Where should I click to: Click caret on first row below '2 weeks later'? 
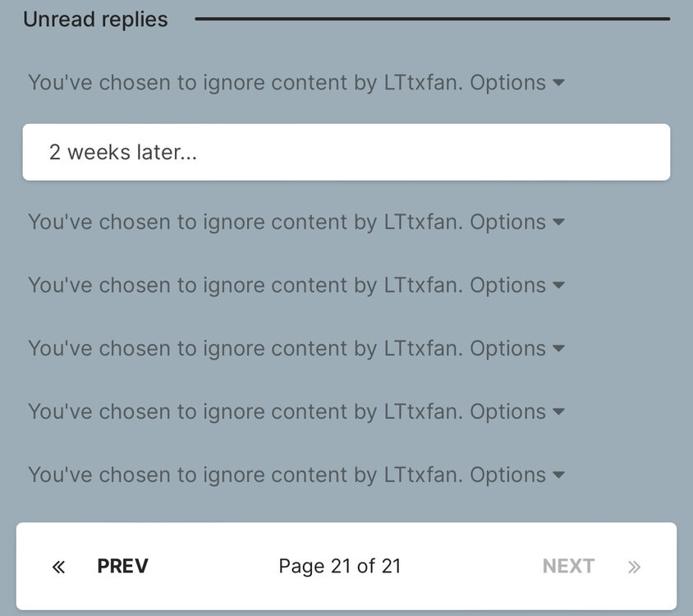pyautogui.click(x=558, y=222)
